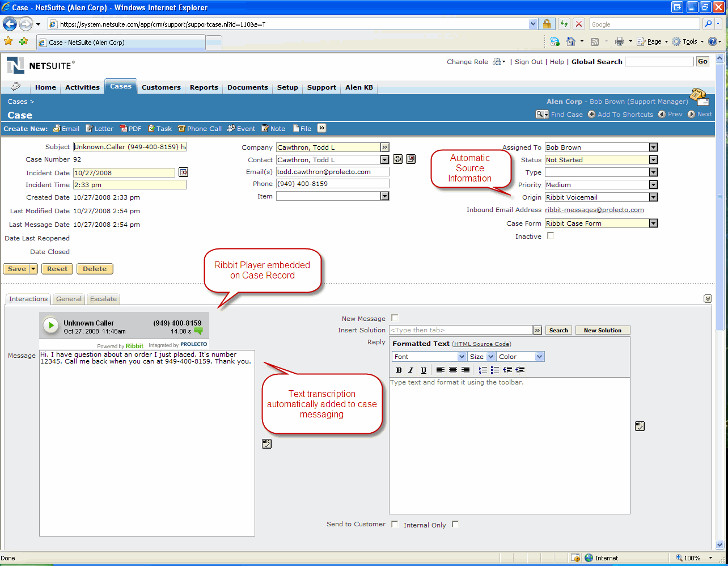728x566 pixels.
Task: Open the Status dropdown showing Not Started
Action: [653, 159]
